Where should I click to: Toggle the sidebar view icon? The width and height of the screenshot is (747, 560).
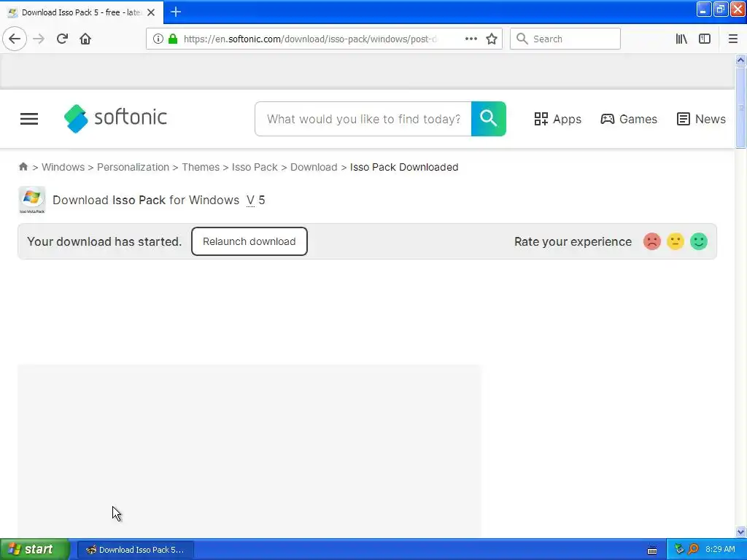point(705,39)
